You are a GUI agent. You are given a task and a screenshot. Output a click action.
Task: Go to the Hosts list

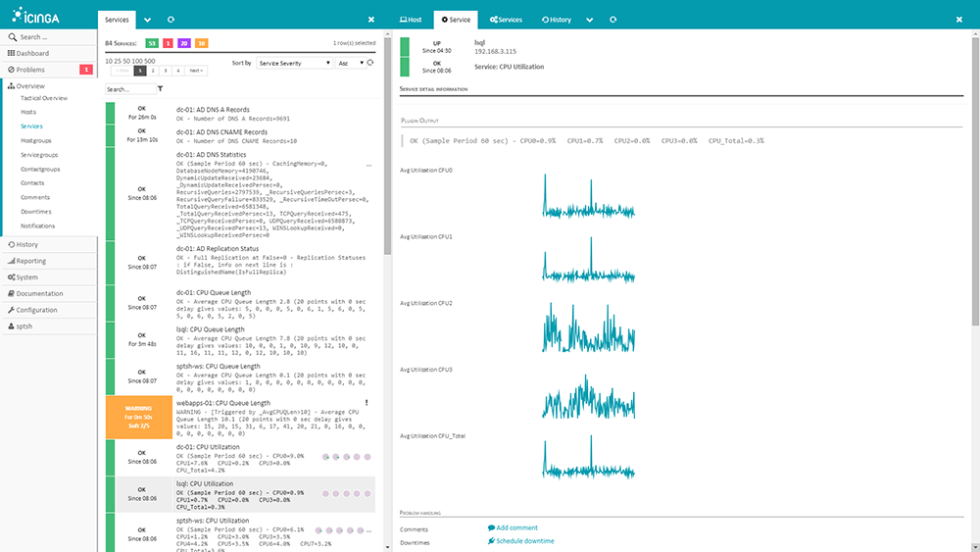28,112
